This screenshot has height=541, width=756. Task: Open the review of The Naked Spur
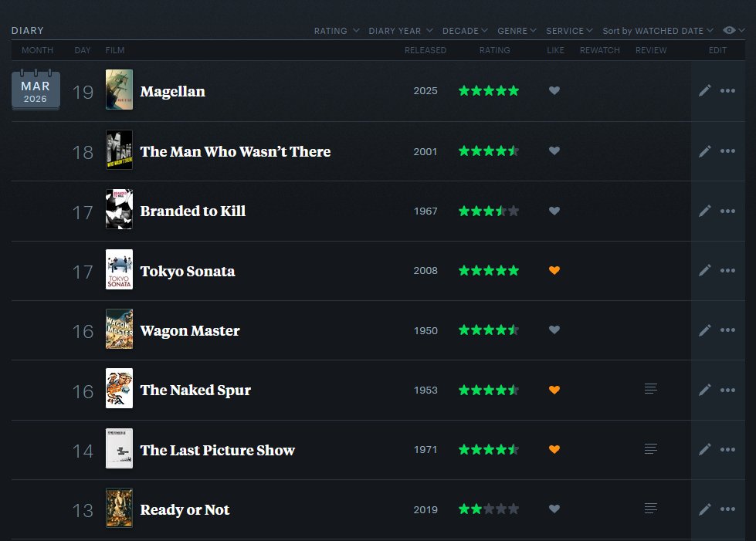pos(651,389)
